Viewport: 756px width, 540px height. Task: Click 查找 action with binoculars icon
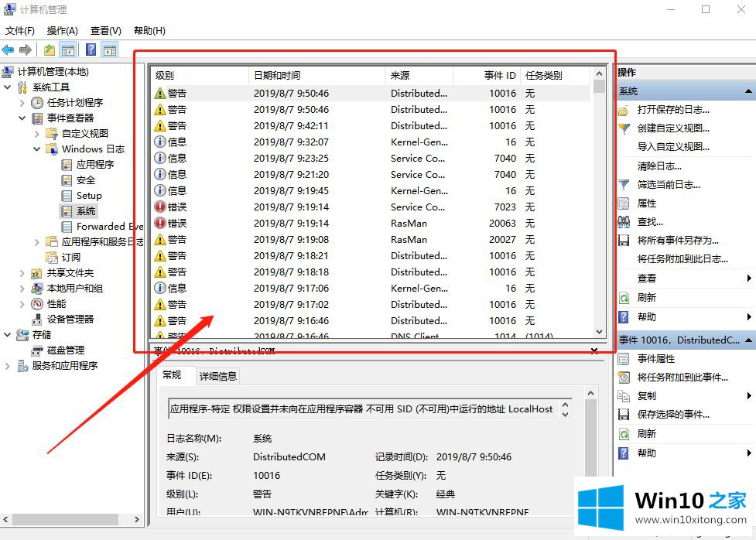[650, 222]
